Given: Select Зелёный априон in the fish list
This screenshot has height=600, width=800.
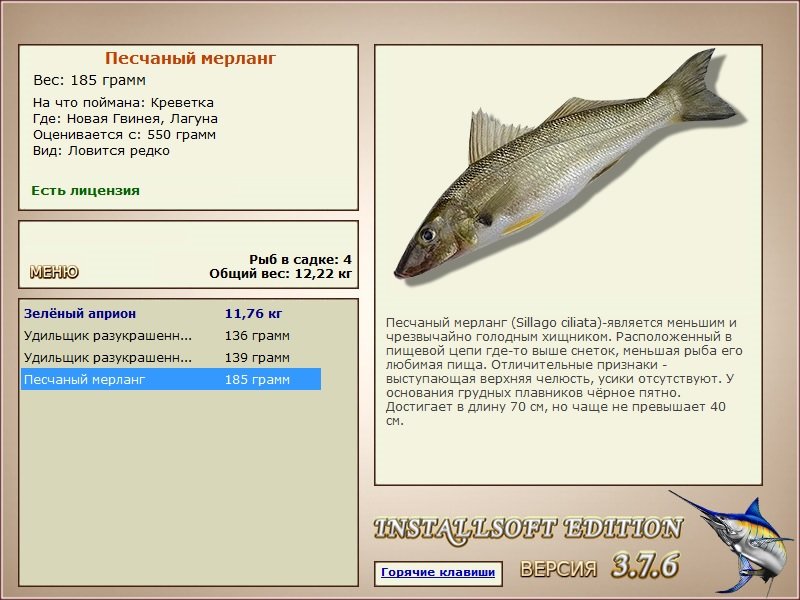Looking at the screenshot, I should point(171,313).
